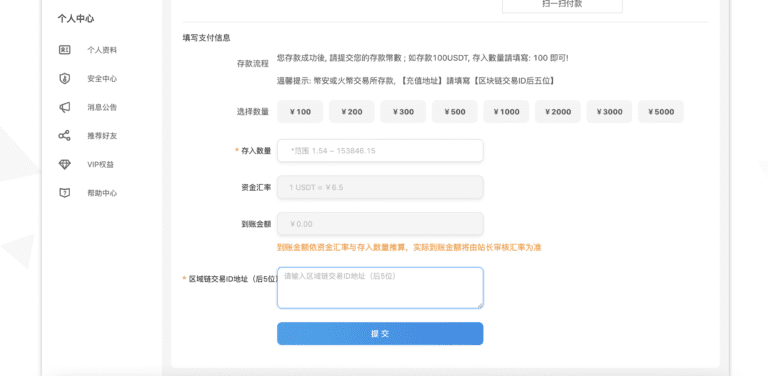Click the 扫一扫付款 button
The width and height of the screenshot is (768, 376).
tap(562, 5)
